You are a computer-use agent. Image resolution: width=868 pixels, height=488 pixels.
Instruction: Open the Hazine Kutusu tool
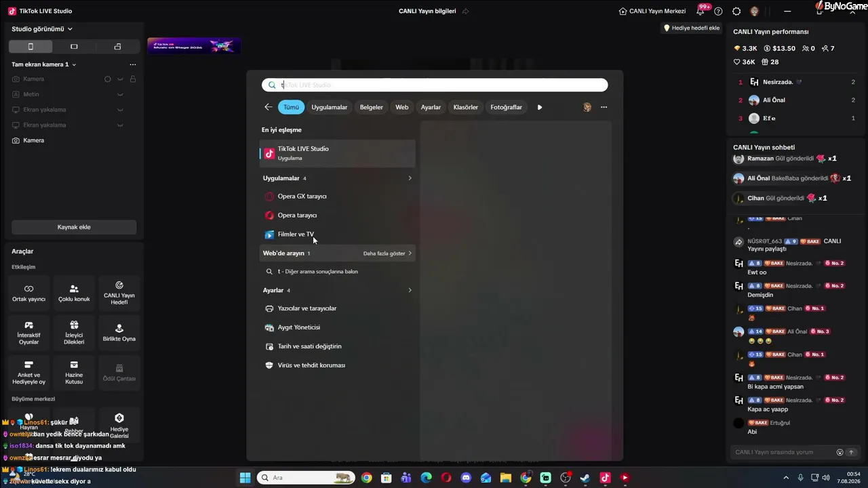(74, 372)
